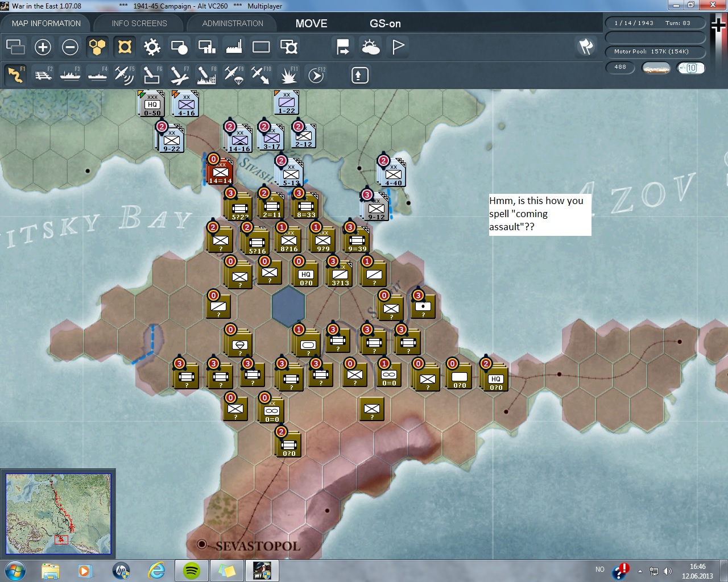Image resolution: width=728 pixels, height=582 pixels.
Task: Select Move mode with F1 icon
Action: [x=15, y=75]
